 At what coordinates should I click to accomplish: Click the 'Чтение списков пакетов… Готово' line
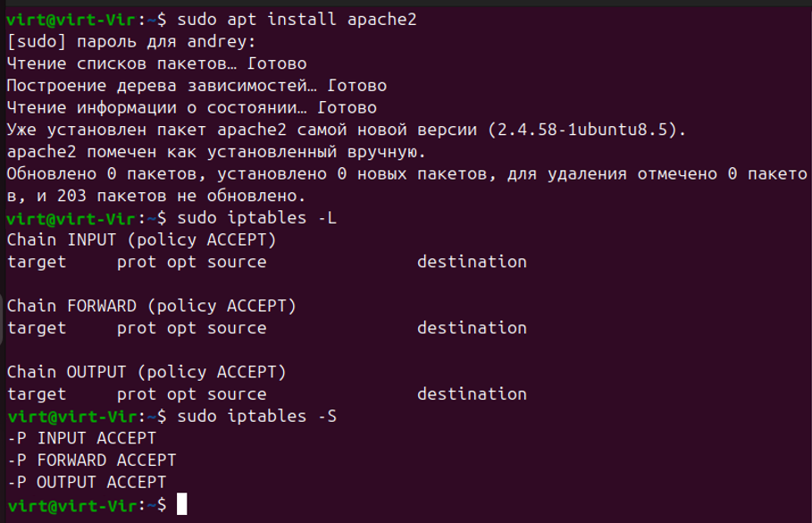[156, 63]
